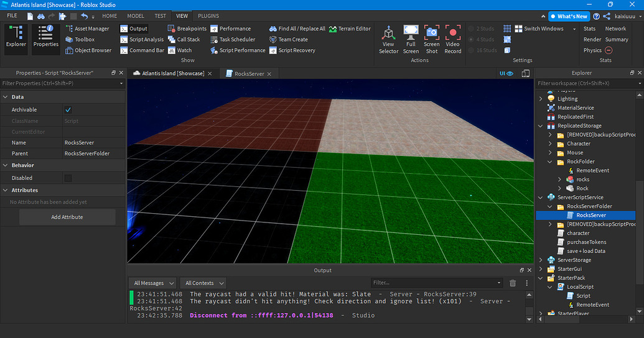Toggle the Archivable checkbox

pos(68,110)
